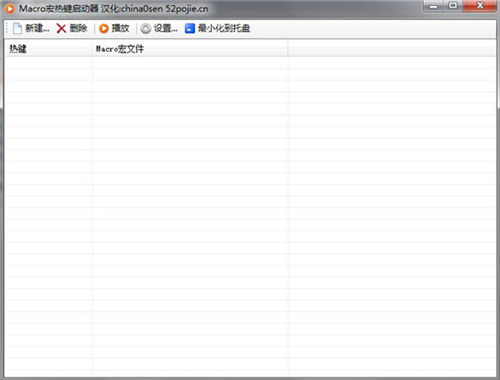Click the blue minimize-to-tray icon
This screenshot has width=500, height=380.
click(x=190, y=29)
